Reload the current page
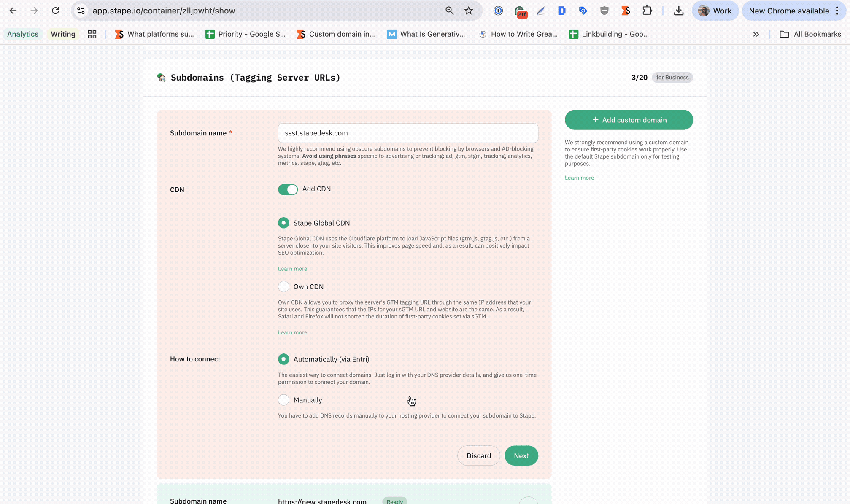Screen dimensions: 850x504 pyautogui.click(x=55, y=11)
